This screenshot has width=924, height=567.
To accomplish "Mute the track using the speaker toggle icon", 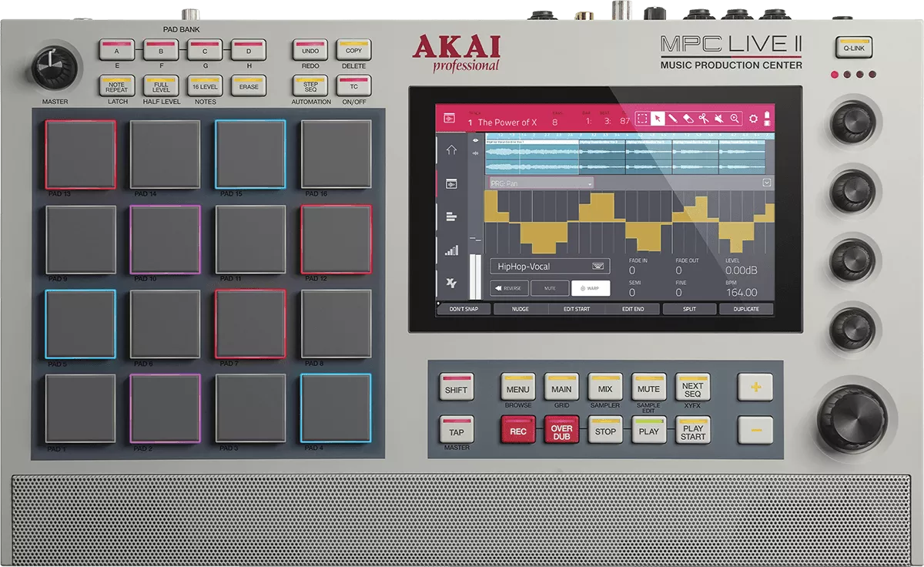I will click(x=718, y=118).
